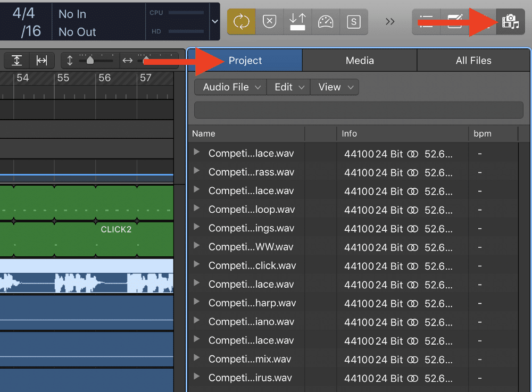
Task: Expand the Competi...ings.wav disclosure triangle
Action: pyautogui.click(x=196, y=227)
